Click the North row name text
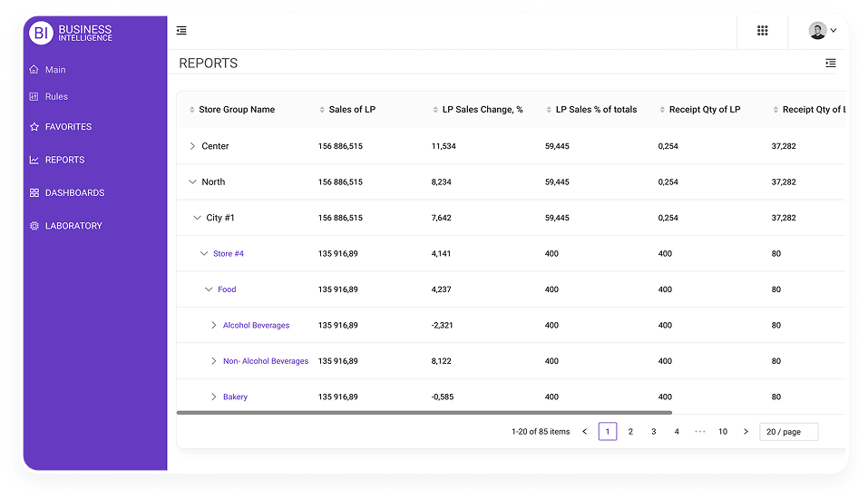The image size is (868, 500). point(213,182)
